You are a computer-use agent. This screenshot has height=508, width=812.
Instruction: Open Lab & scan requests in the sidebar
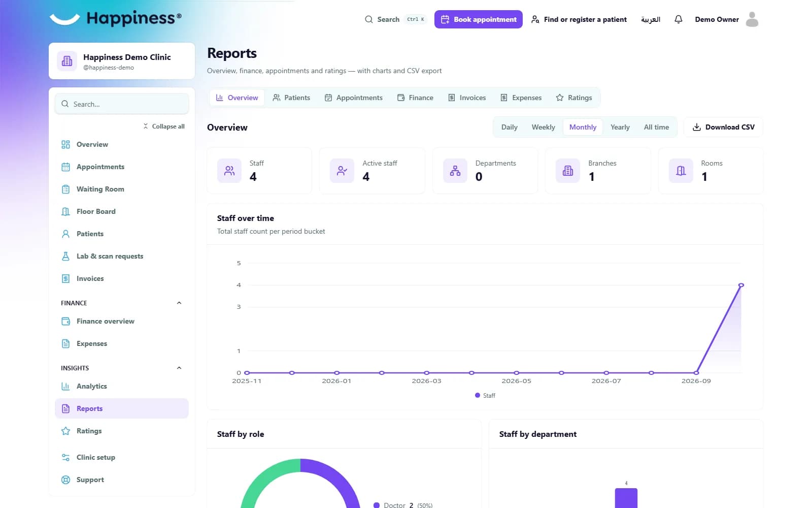pyautogui.click(x=122, y=256)
